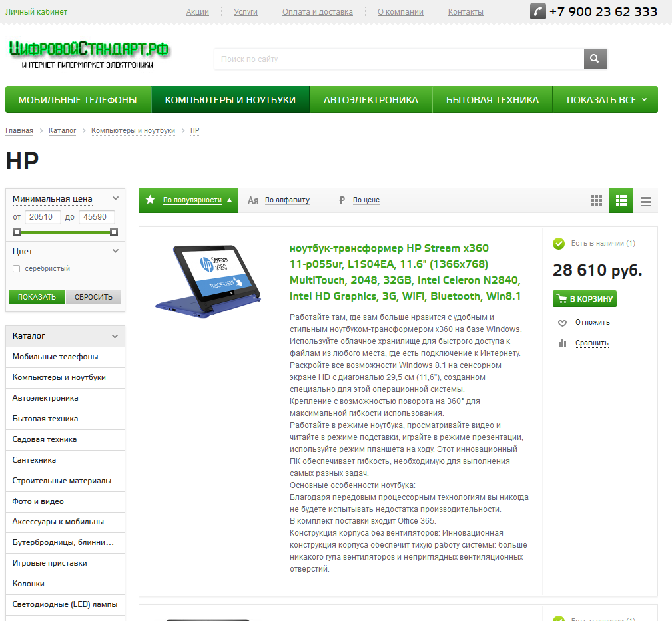Click minimum price slider handle

coord(17,232)
